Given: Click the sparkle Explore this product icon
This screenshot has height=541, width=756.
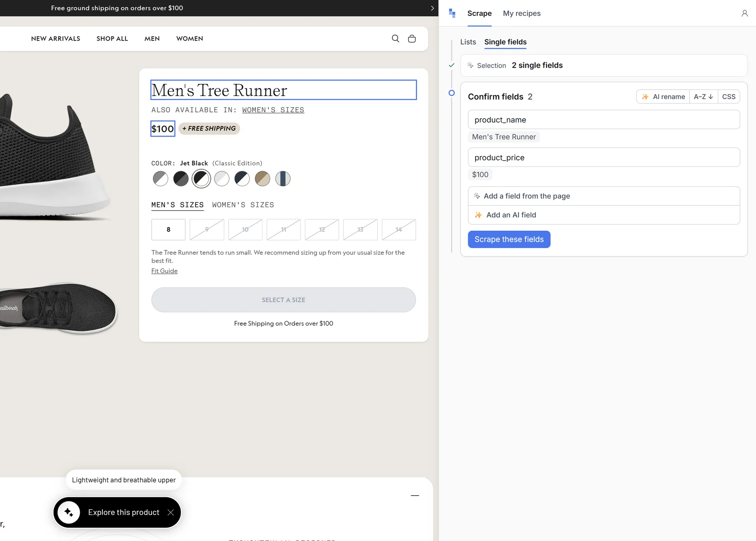Looking at the screenshot, I should pos(69,512).
